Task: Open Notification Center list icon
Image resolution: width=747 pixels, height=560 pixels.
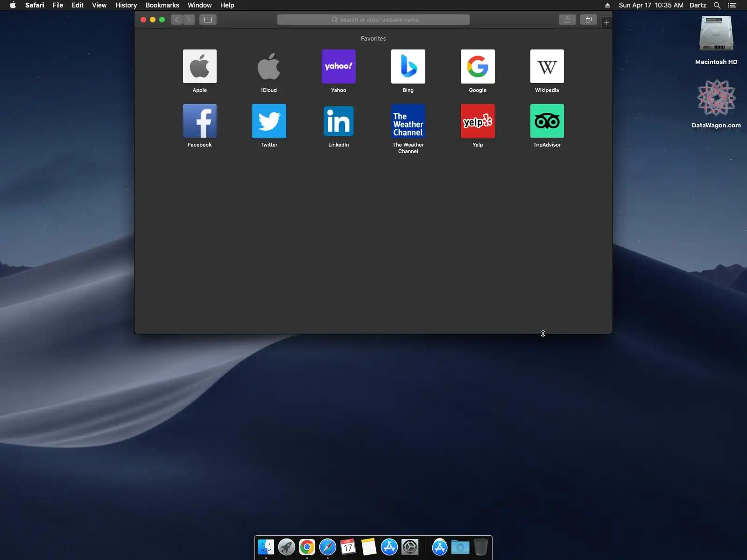Action: pyautogui.click(x=732, y=5)
